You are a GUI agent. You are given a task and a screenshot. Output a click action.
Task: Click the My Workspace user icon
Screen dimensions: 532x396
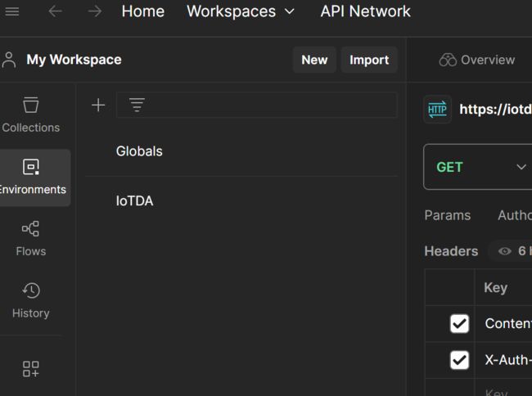point(9,60)
